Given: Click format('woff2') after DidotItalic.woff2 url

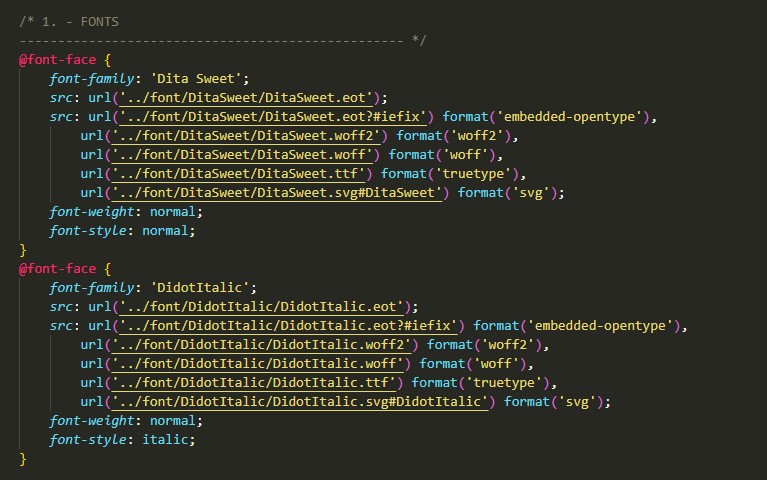Looking at the screenshot, I should (484, 345).
